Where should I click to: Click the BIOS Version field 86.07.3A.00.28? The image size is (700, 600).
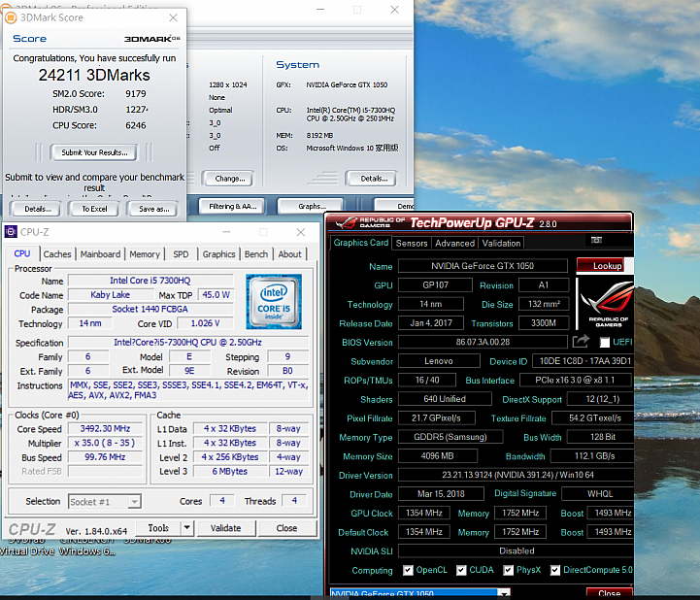tap(483, 342)
